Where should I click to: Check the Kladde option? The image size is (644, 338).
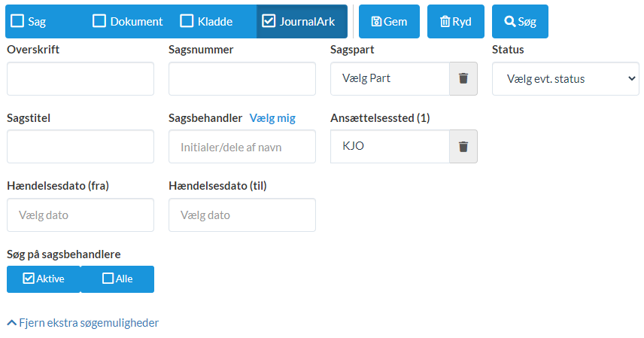tap(187, 21)
